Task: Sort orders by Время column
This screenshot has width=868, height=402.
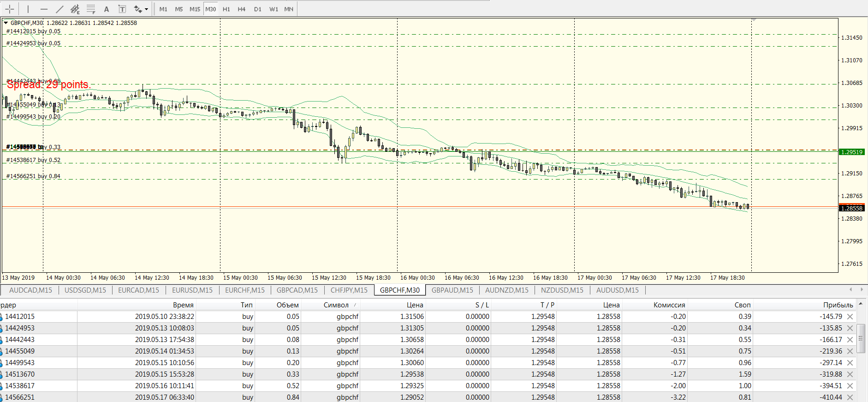Action: (137, 305)
